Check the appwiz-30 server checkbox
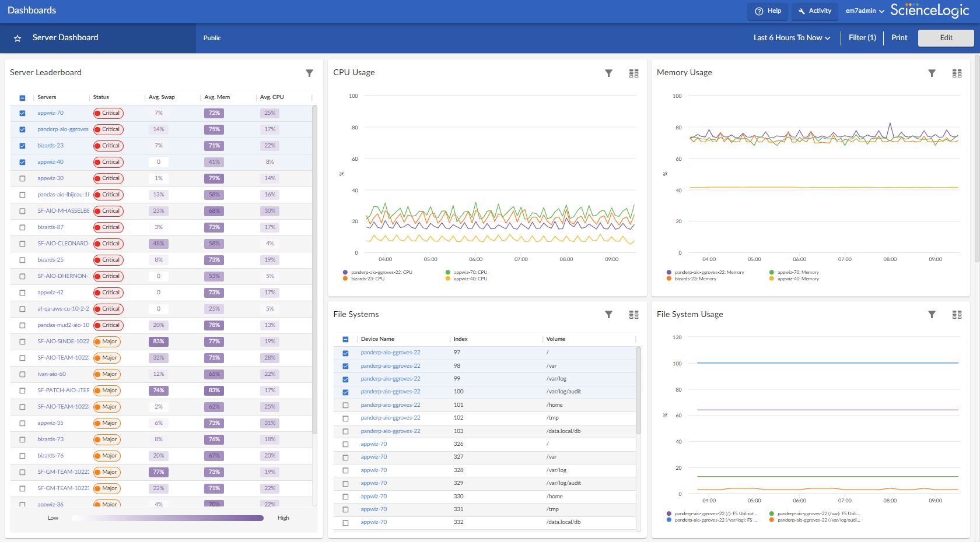Viewport: 980px width, 542px height. click(23, 179)
